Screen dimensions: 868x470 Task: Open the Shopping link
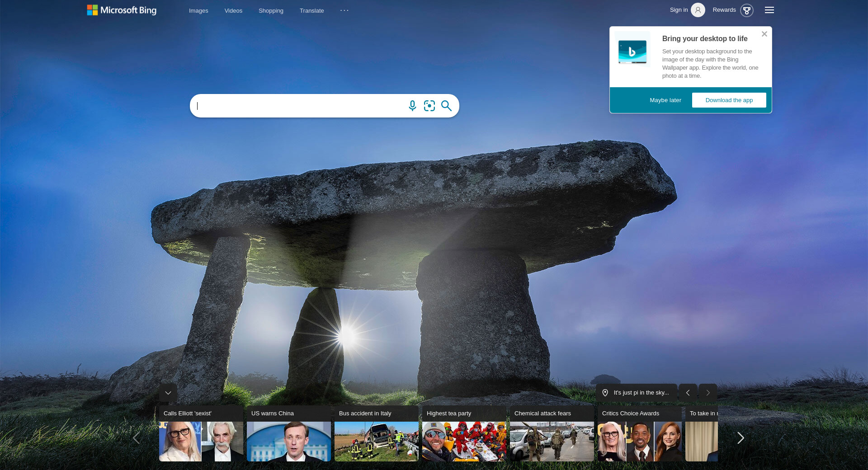tap(271, 10)
